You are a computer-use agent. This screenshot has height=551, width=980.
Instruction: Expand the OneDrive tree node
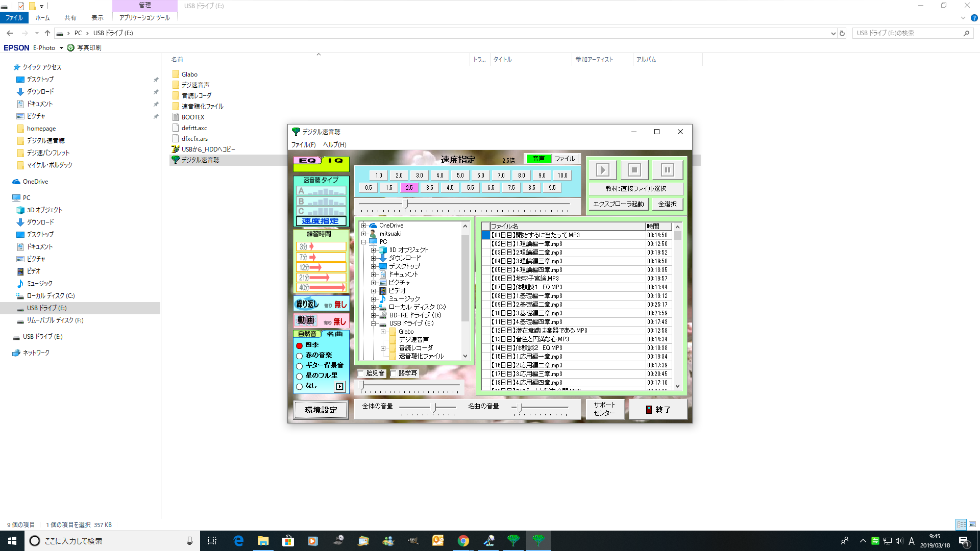click(x=363, y=226)
